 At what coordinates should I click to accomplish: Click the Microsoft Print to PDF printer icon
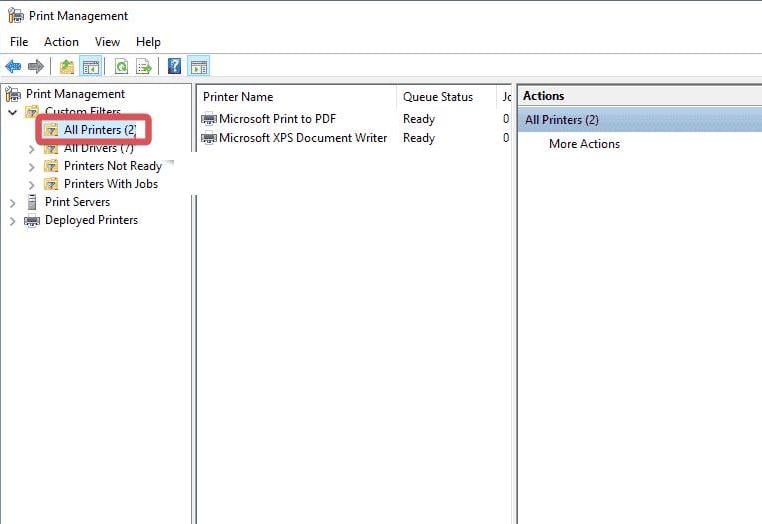pyautogui.click(x=209, y=119)
